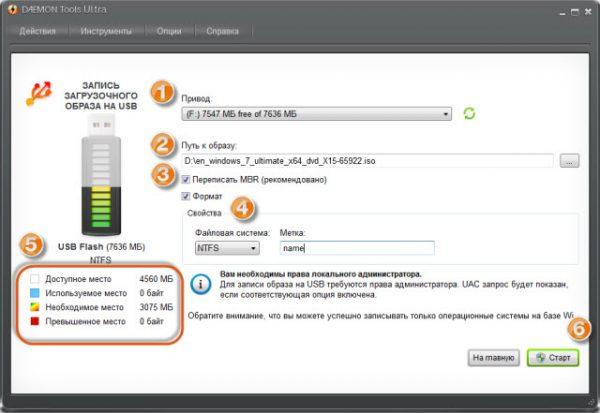600x413 pixels.
Task: Click the DAEMON Tools logo in title bar
Action: [13, 10]
